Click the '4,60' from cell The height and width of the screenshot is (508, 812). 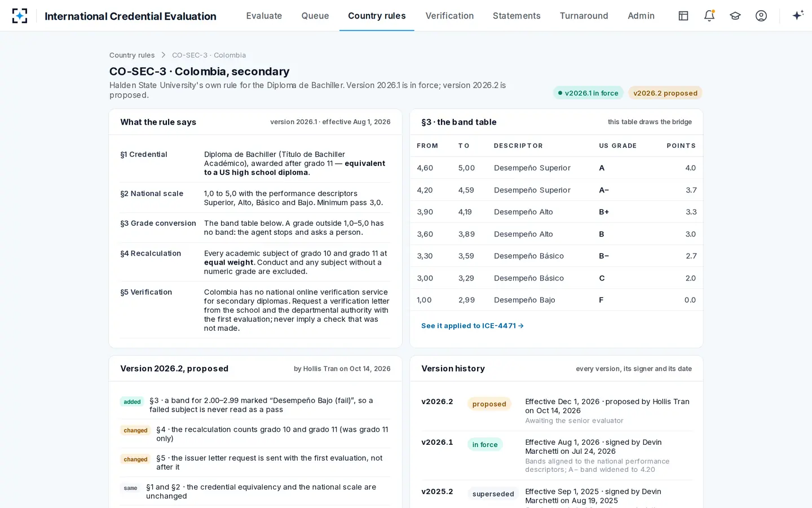pos(425,168)
